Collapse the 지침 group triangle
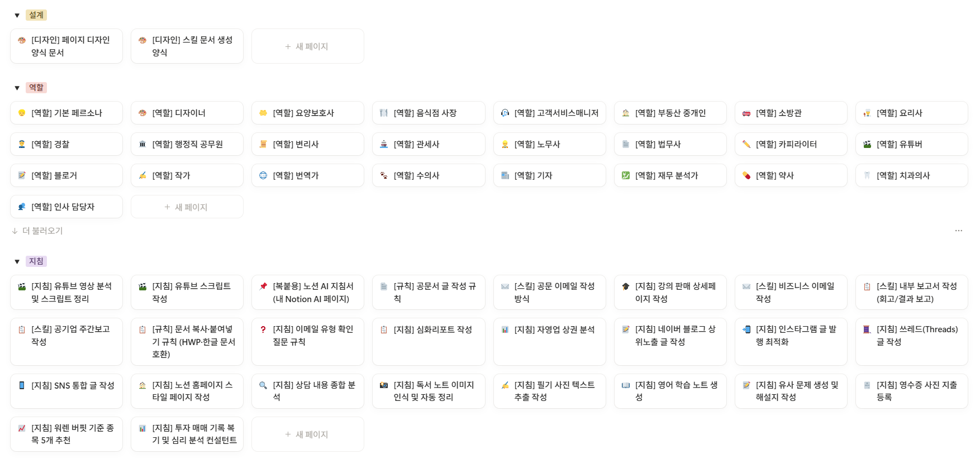Viewport: 980px width, 459px height. coord(17,262)
